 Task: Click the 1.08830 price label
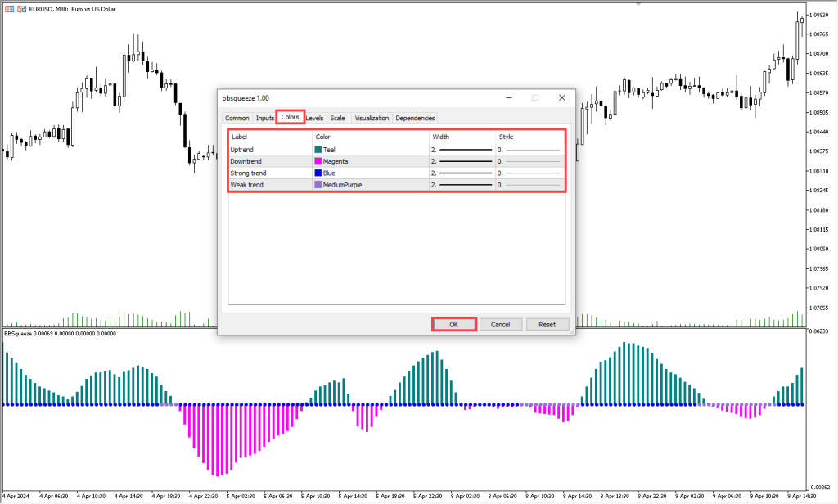[x=818, y=15]
